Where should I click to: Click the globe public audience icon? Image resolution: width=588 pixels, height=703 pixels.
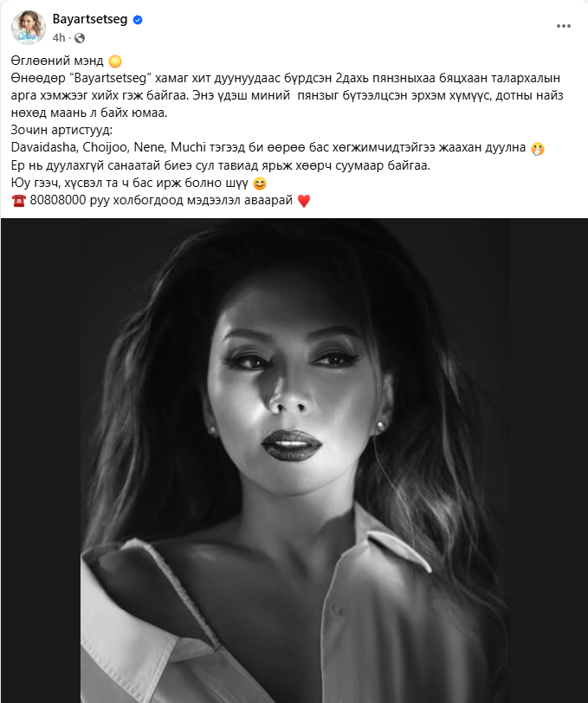(80, 38)
